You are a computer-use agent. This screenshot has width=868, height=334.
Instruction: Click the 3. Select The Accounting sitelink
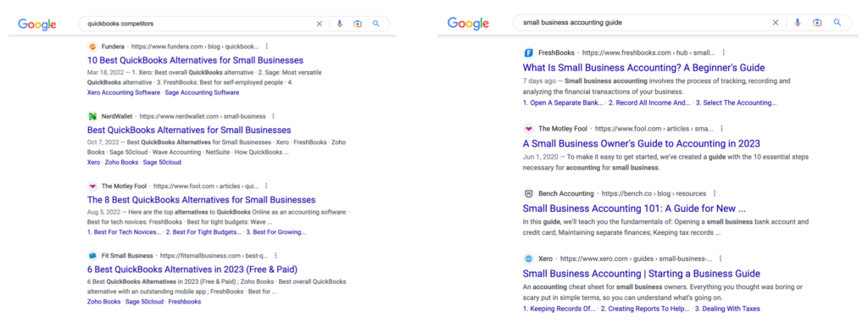coord(737,103)
